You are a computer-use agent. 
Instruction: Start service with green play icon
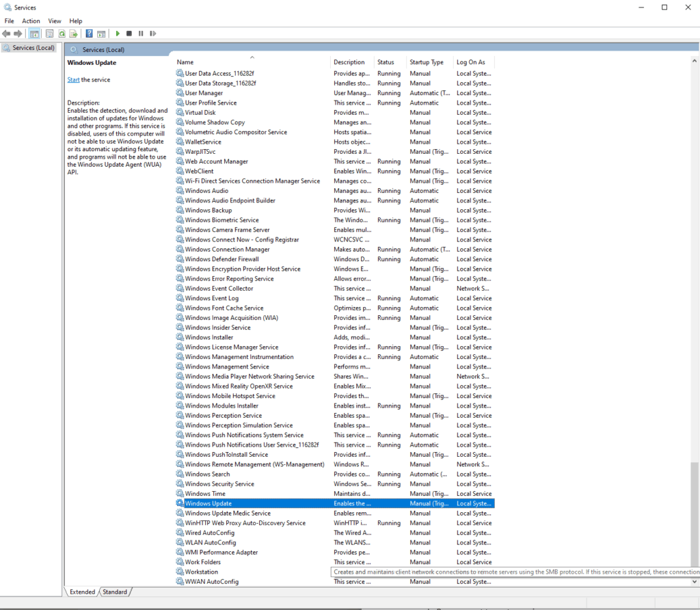[118, 34]
